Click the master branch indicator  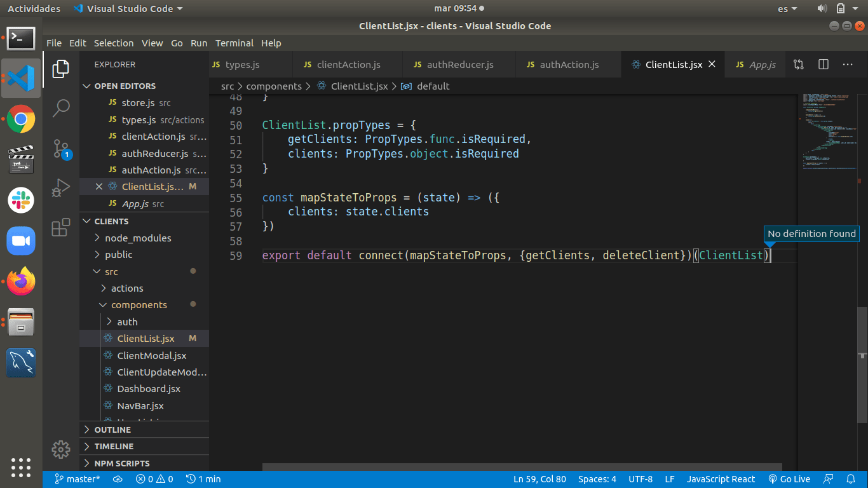point(78,479)
